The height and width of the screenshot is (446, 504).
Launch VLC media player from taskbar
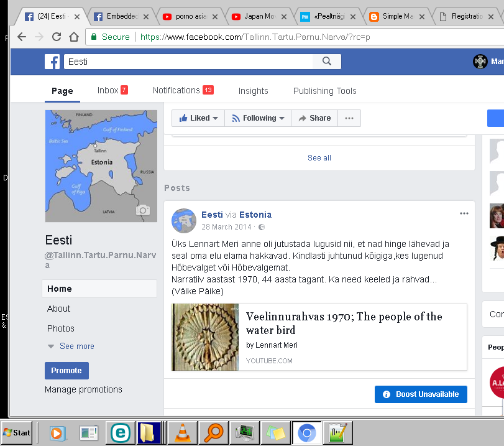182,433
